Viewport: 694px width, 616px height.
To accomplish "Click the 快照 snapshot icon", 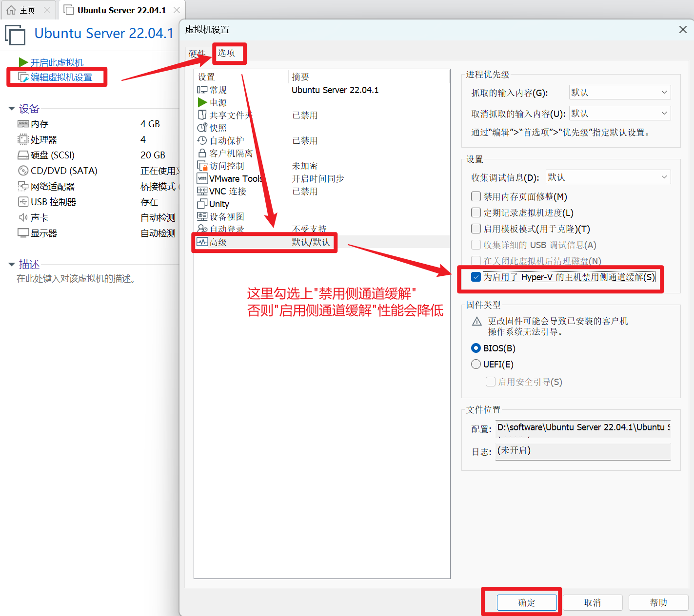I will (202, 128).
